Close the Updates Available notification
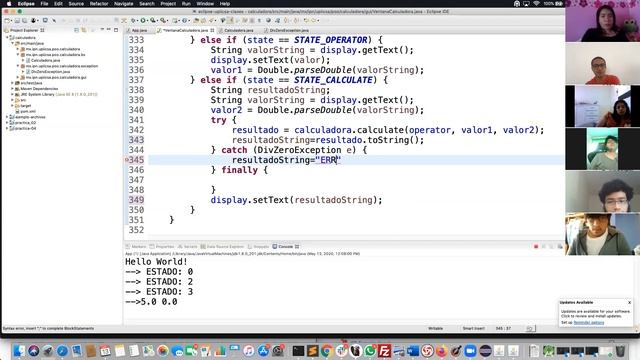This screenshot has height=360, width=640. [629, 302]
